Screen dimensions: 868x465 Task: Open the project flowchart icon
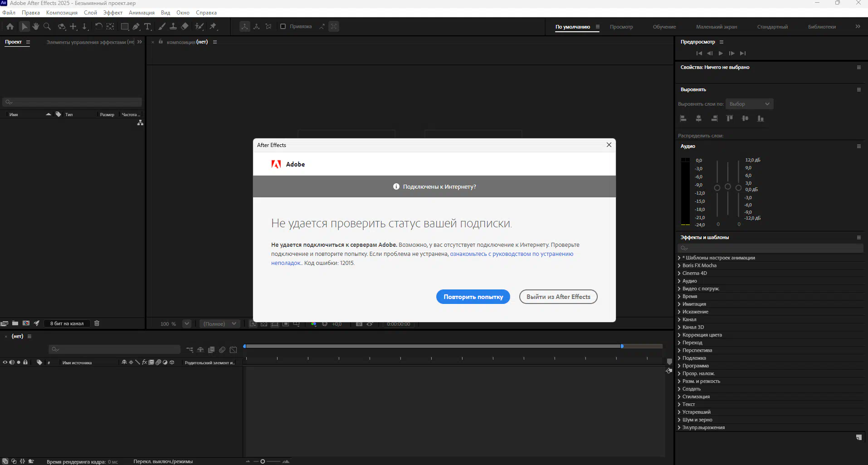point(140,123)
